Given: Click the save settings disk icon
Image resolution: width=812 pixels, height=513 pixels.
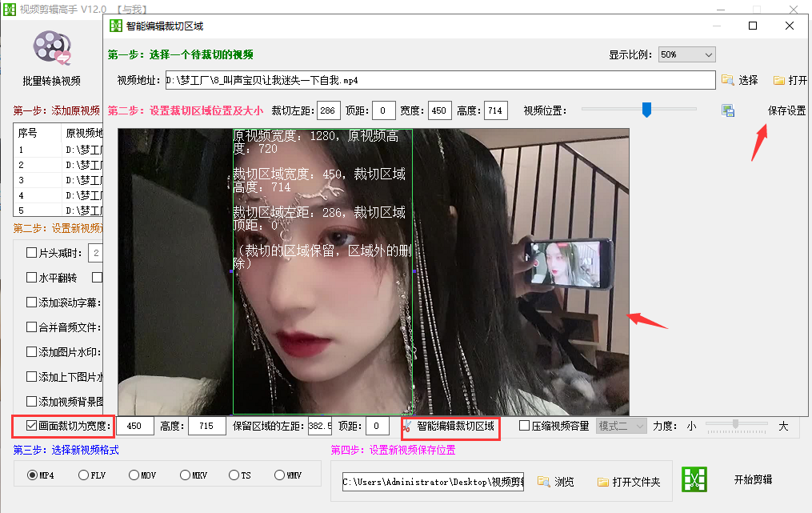Looking at the screenshot, I should coord(728,110).
